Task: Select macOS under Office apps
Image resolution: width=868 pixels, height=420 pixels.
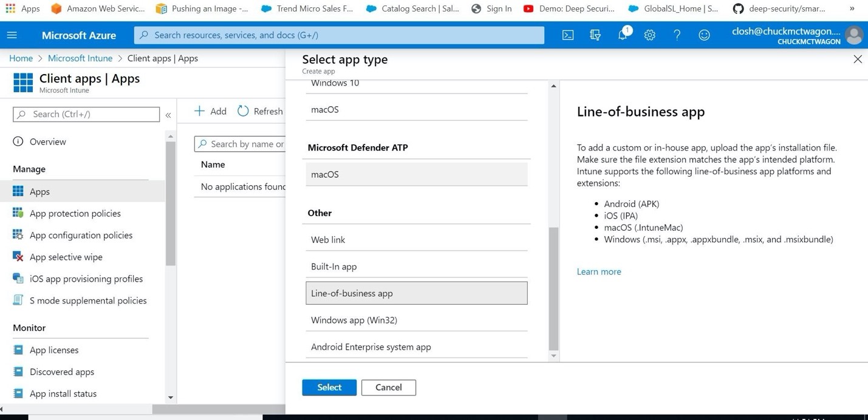Action: (417, 109)
